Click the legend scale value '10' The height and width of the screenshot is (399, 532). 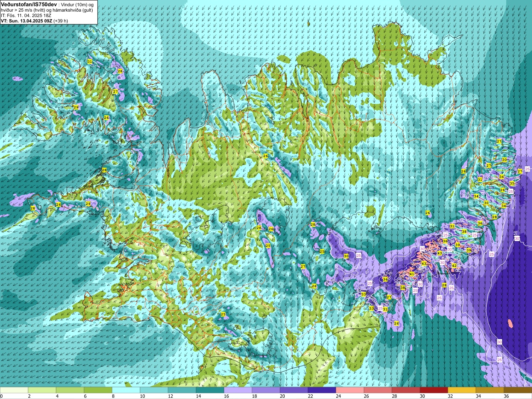coord(142,396)
